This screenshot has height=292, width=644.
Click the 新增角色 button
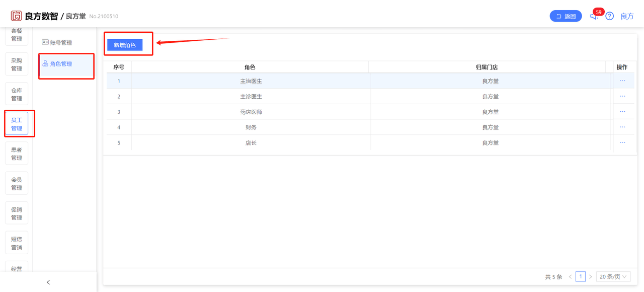tap(125, 45)
